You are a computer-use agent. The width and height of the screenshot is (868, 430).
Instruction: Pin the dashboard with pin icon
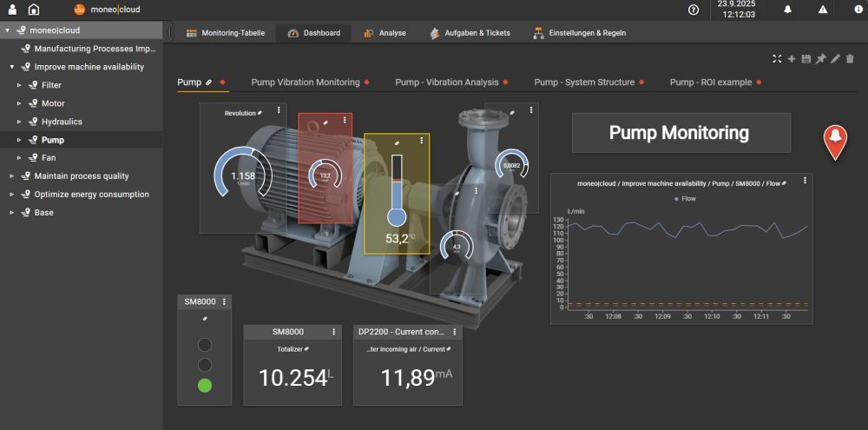point(820,59)
